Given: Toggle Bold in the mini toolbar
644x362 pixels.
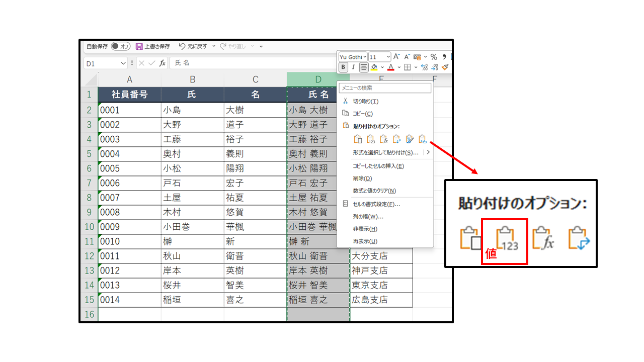Looking at the screenshot, I should pyautogui.click(x=343, y=67).
